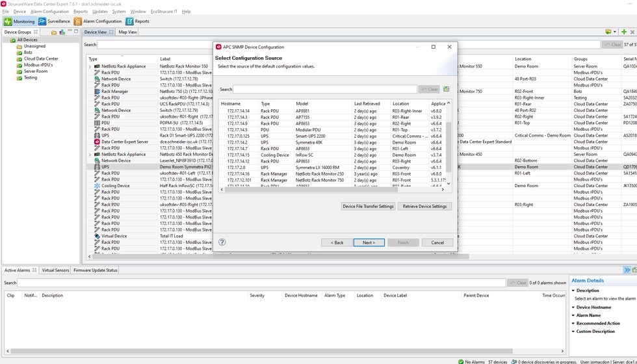Select the 172.17.14.15 Cooling Device row

(x=332, y=155)
